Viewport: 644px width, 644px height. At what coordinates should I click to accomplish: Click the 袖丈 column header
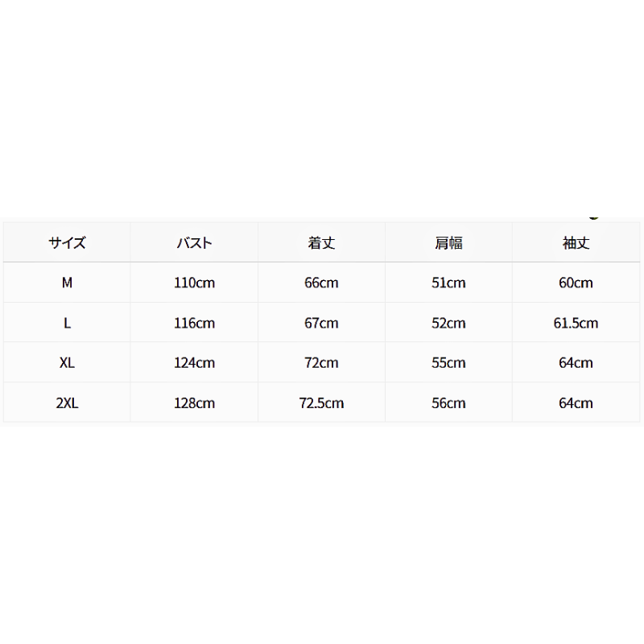[576, 243]
